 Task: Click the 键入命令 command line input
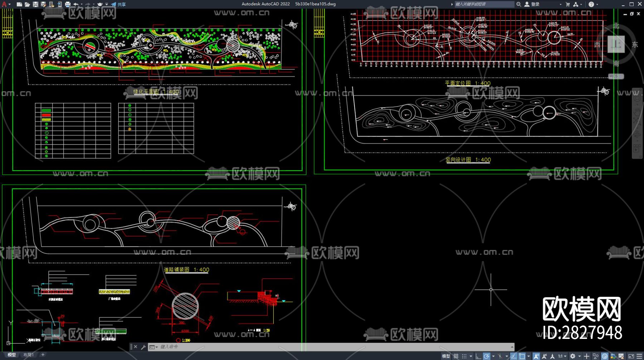click(322, 347)
